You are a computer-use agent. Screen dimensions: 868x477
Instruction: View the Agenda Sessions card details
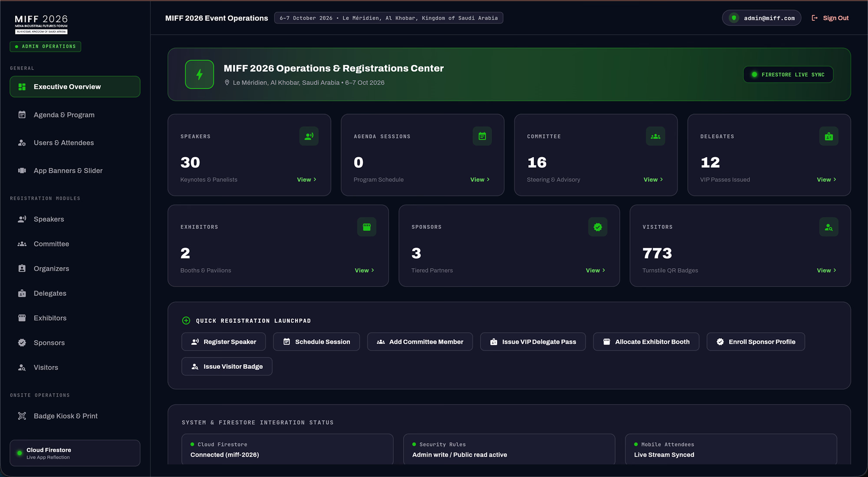coord(480,179)
